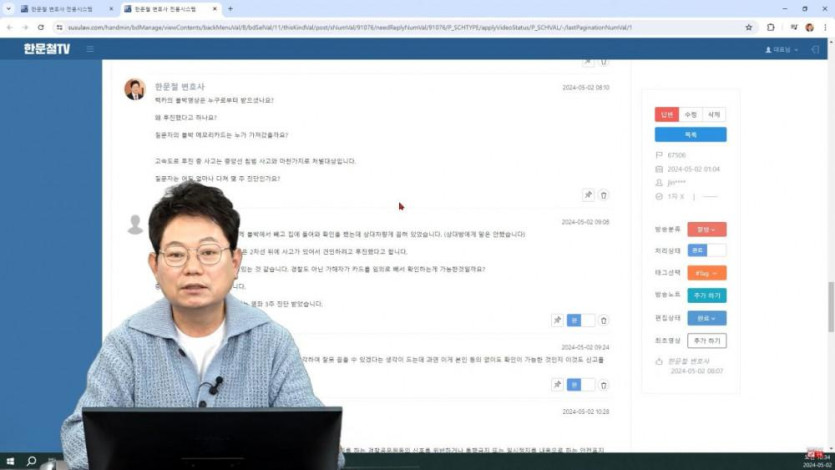This screenshot has width=835, height=470.
Task: Click the 추가 하기 button next to 방송노트
Action: click(x=706, y=295)
